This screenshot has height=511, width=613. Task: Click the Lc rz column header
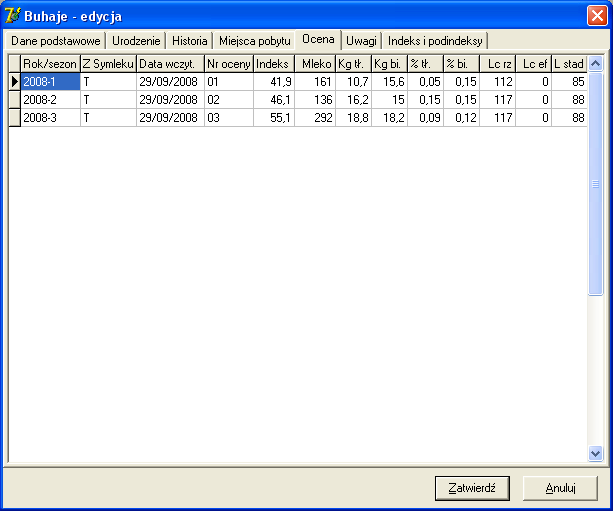497,64
